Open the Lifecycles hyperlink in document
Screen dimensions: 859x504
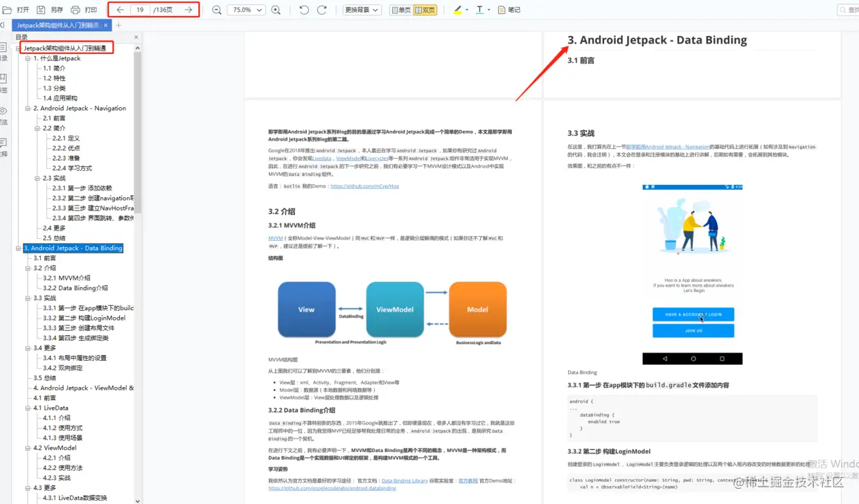click(378, 159)
